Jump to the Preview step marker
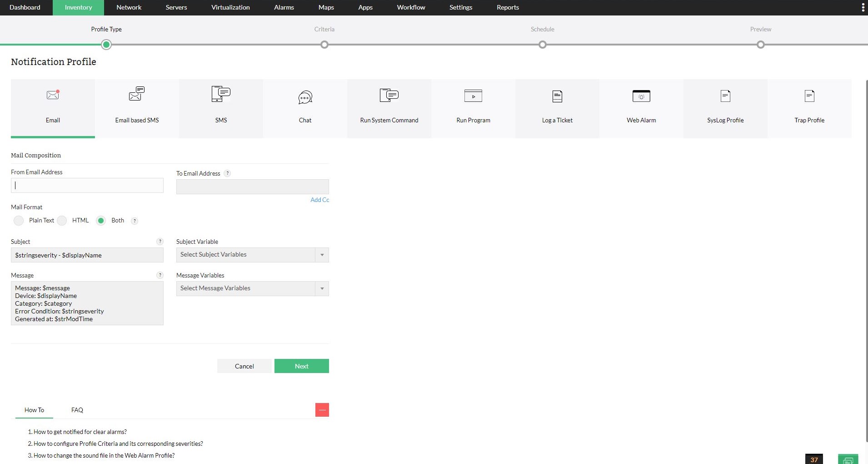This screenshot has width=868, height=464. 761,45
